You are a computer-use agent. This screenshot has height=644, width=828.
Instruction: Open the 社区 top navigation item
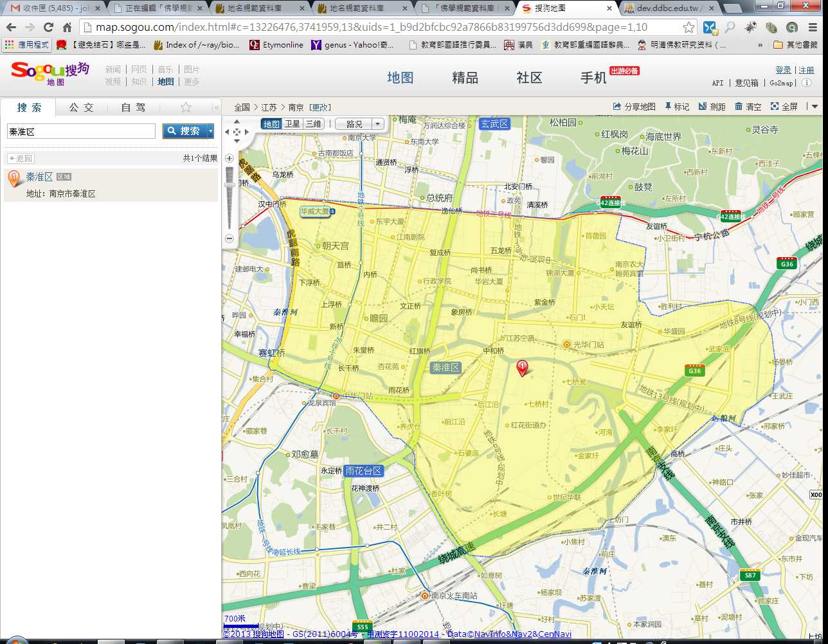[529, 78]
